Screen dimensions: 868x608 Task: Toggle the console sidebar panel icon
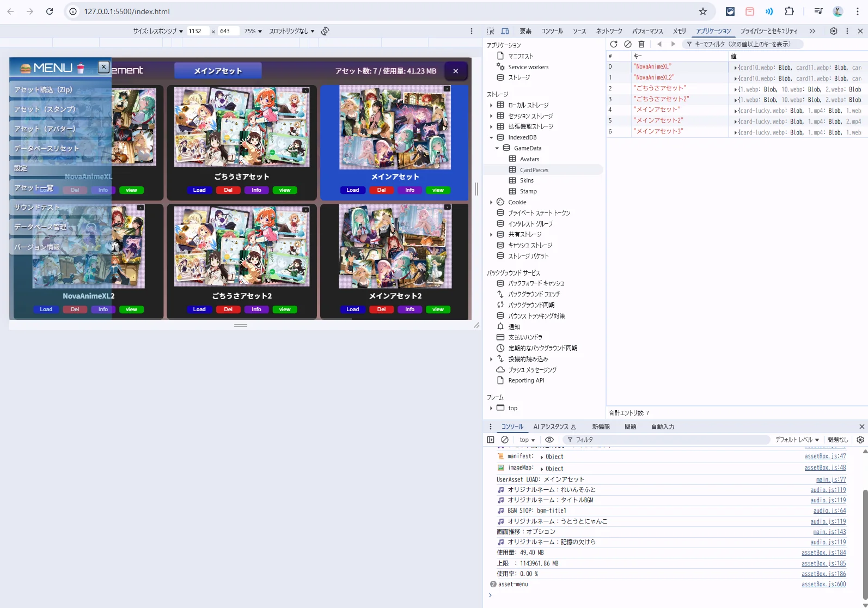[x=491, y=440]
